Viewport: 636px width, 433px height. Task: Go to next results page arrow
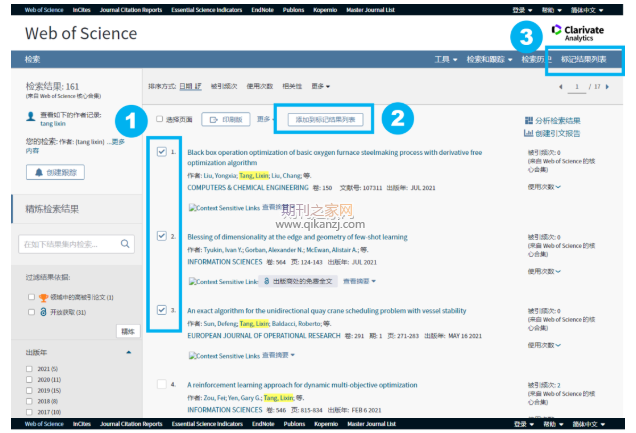(607, 87)
